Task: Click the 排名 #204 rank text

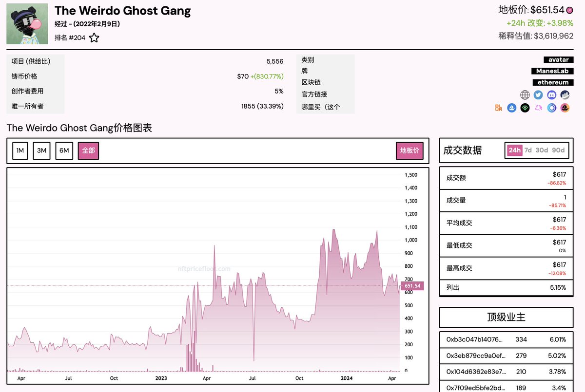Action: [x=70, y=38]
